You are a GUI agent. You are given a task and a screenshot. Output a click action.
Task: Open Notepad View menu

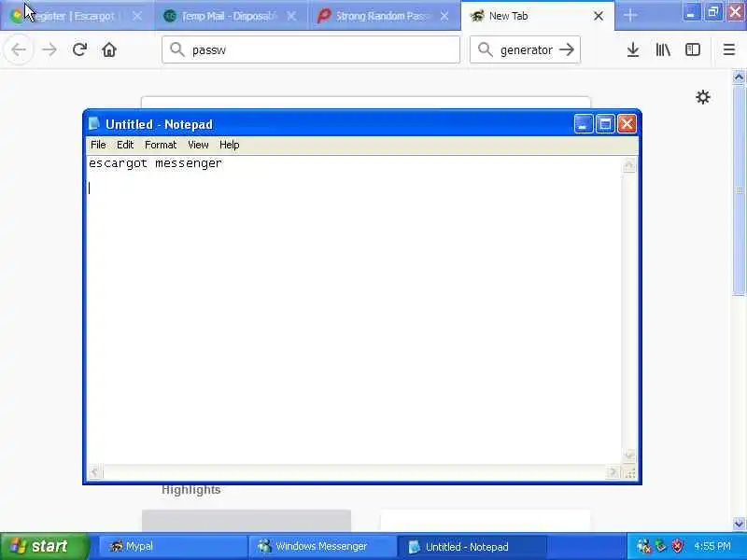tap(198, 145)
